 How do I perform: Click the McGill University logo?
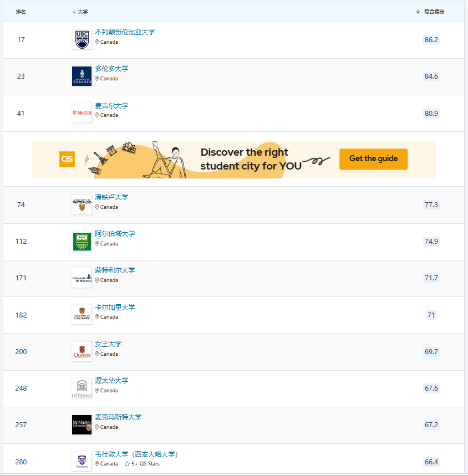tap(82, 113)
